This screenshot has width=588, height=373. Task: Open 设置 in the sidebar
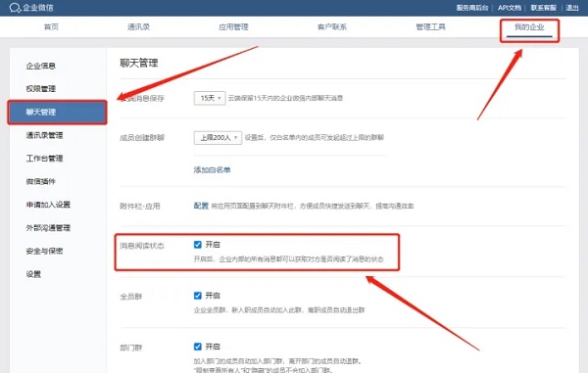[33, 274]
